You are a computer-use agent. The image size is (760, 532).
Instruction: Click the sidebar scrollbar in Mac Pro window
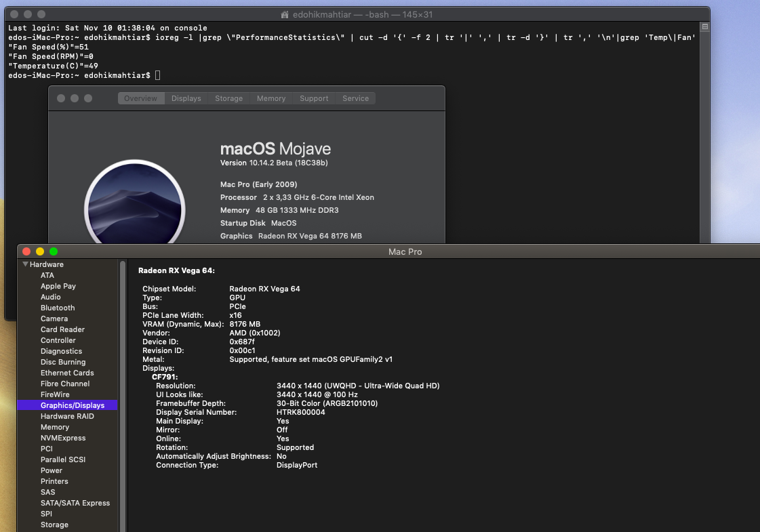[x=123, y=396]
